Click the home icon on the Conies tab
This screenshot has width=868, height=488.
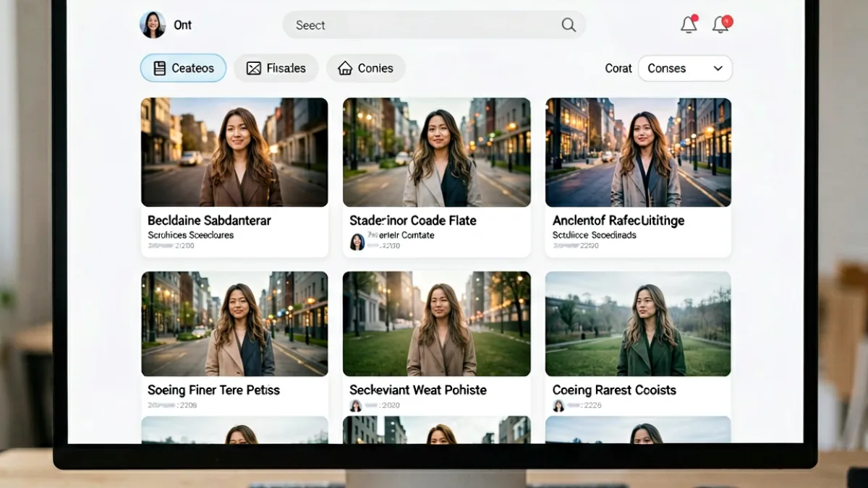[345, 68]
